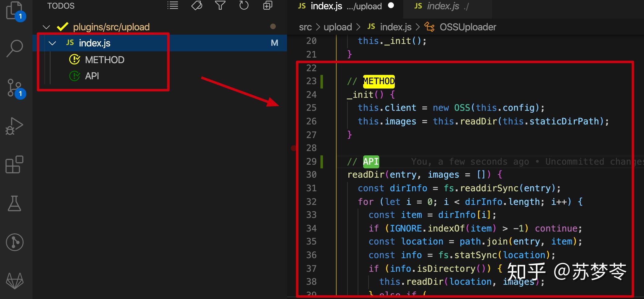Open the Testing view flask icon

pyautogui.click(x=15, y=203)
